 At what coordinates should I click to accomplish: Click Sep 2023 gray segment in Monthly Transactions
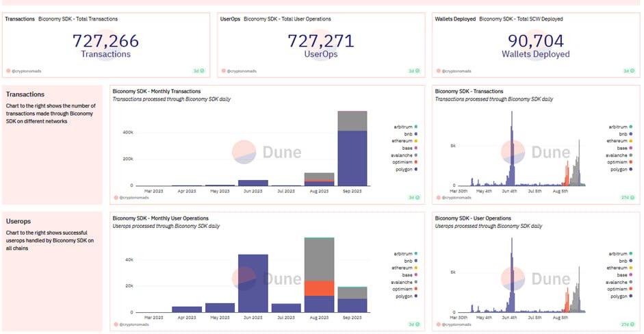coord(352,121)
